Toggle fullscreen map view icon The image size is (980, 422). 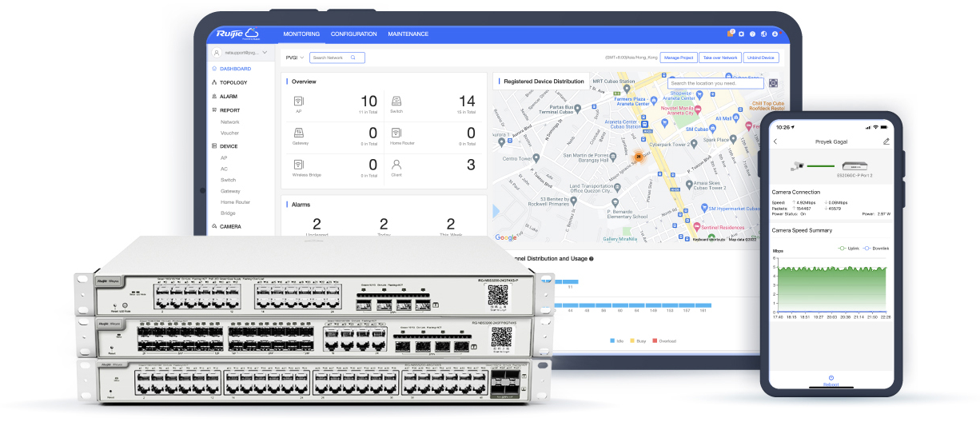click(773, 83)
